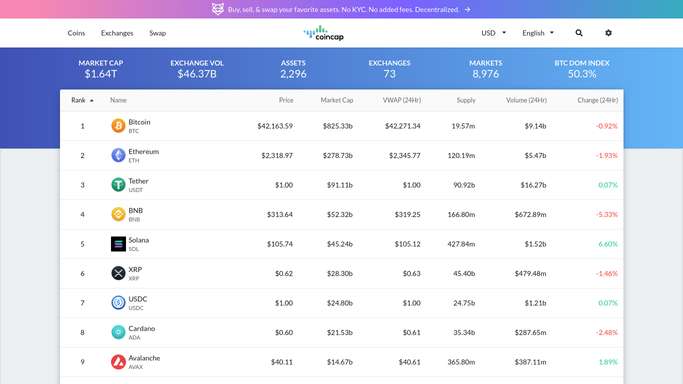Viewport: 683px width, 384px height.
Task: Open search with the magnifier icon
Action: 579,33
